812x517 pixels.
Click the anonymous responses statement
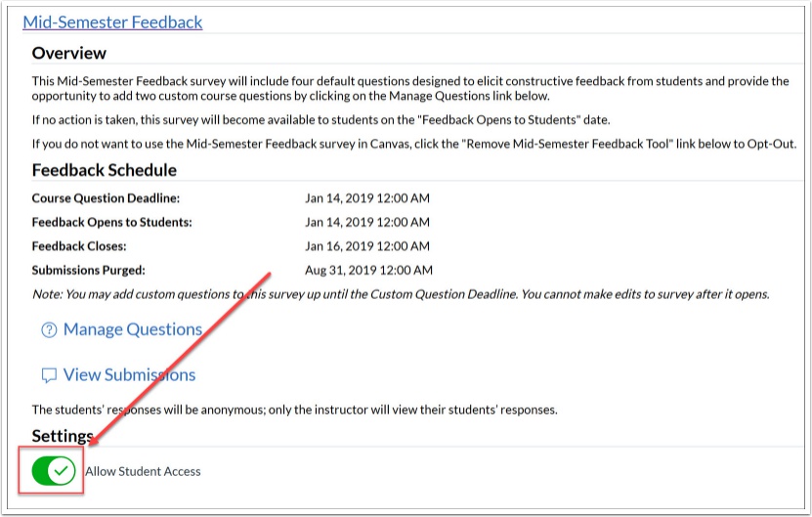pyautogui.click(x=295, y=409)
